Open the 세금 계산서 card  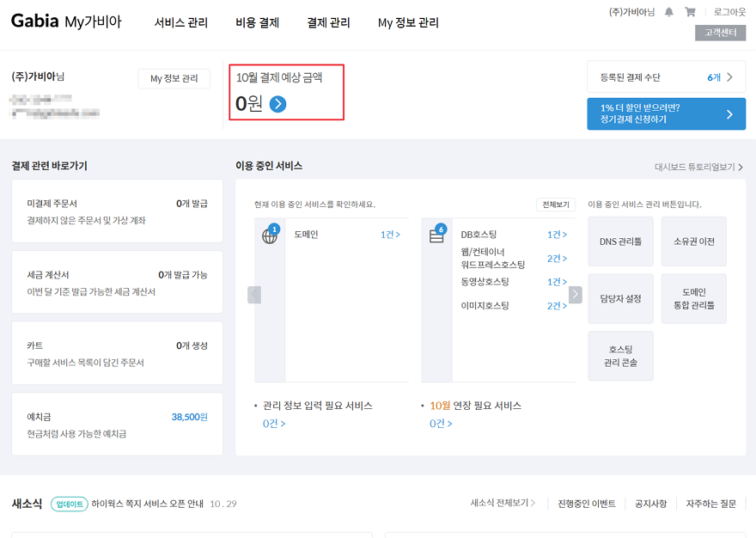[117, 282]
